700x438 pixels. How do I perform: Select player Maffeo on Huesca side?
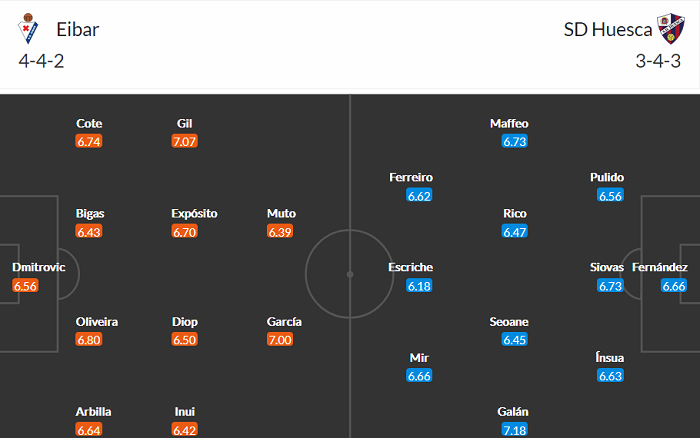point(509,124)
